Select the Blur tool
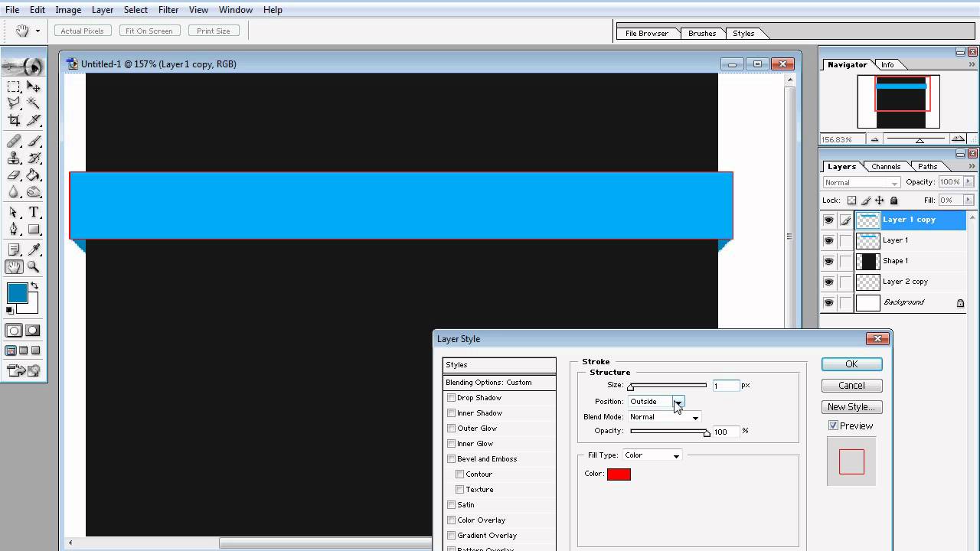This screenshot has width=980, height=551. click(x=14, y=192)
